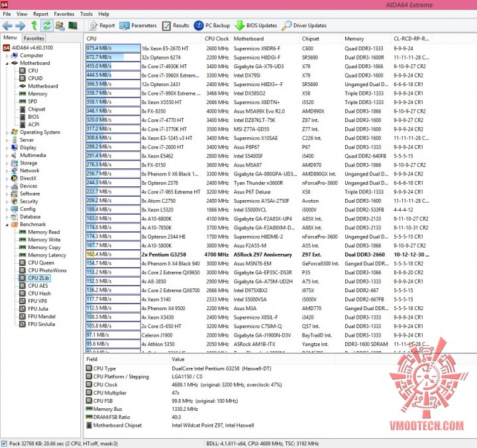Select the Celeron J1900 row
The image size is (477, 448).
258,335
